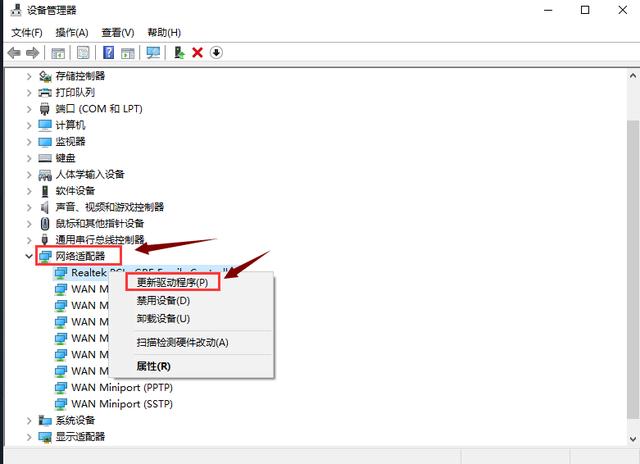Toggle the action pane toolbar icon
Screen dimensions: 640x464
(x=128, y=53)
